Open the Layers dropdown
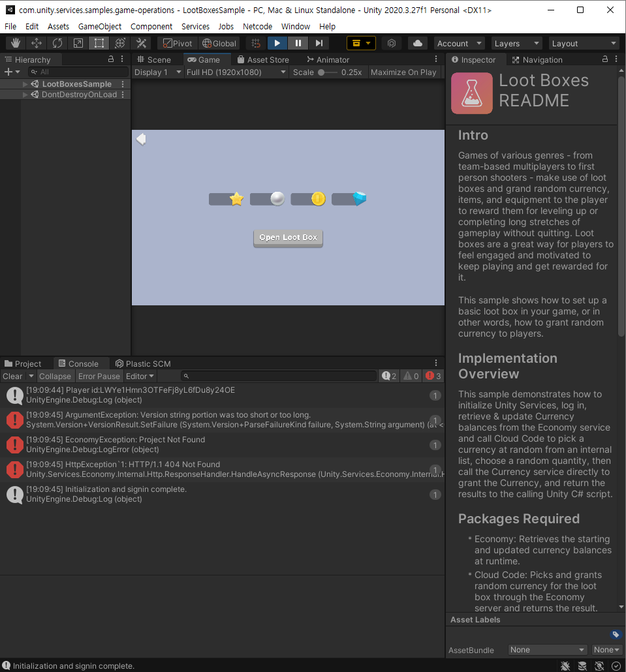 tap(516, 43)
